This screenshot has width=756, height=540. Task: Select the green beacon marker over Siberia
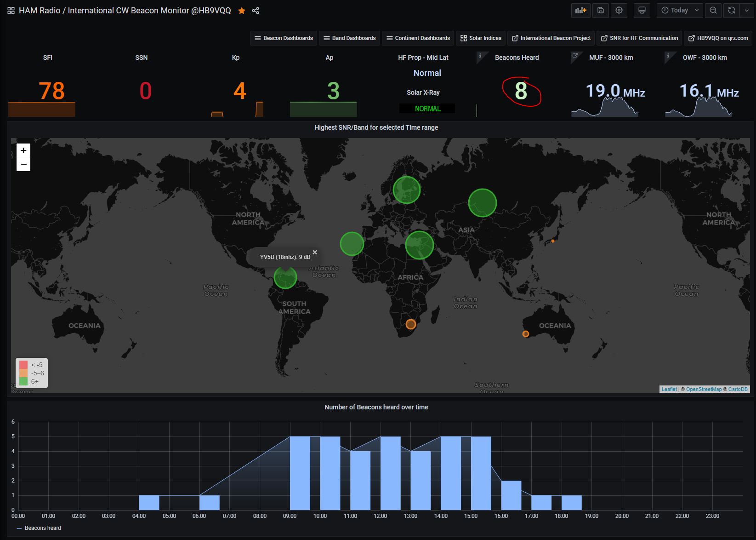pyautogui.click(x=483, y=202)
